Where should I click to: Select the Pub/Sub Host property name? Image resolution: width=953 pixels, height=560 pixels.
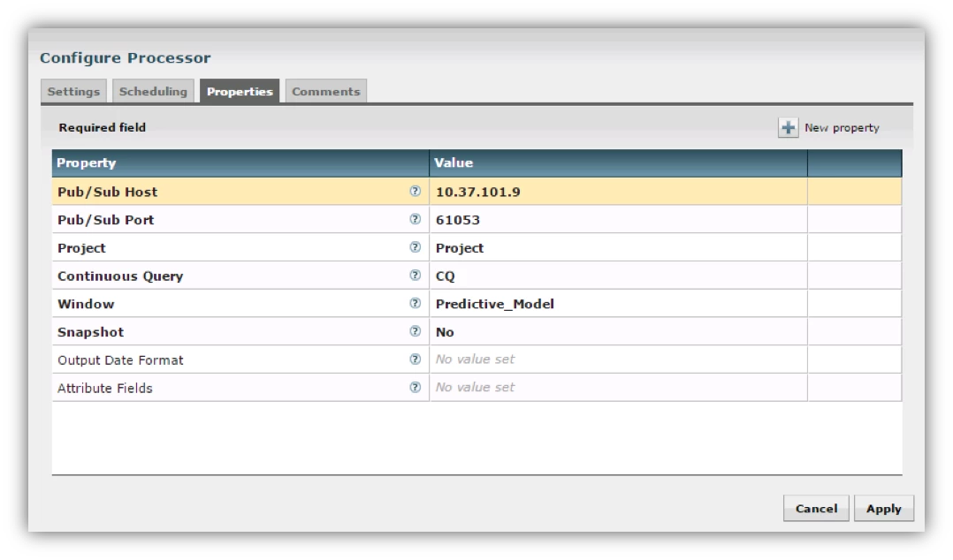[x=108, y=192]
